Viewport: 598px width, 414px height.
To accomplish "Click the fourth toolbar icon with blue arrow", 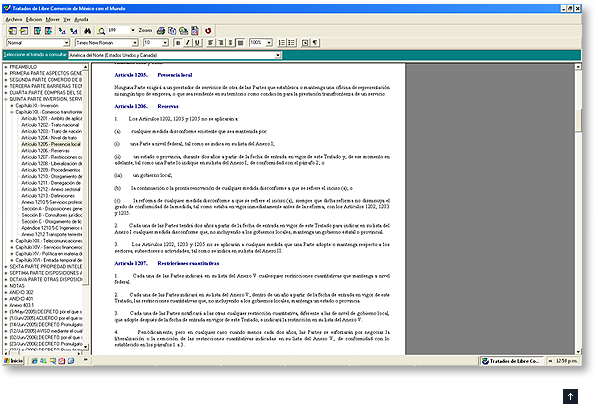I will pyautogui.click(x=48, y=31).
